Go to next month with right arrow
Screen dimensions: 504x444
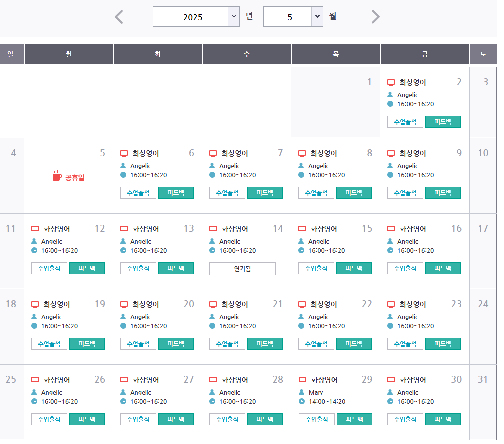pos(376,17)
